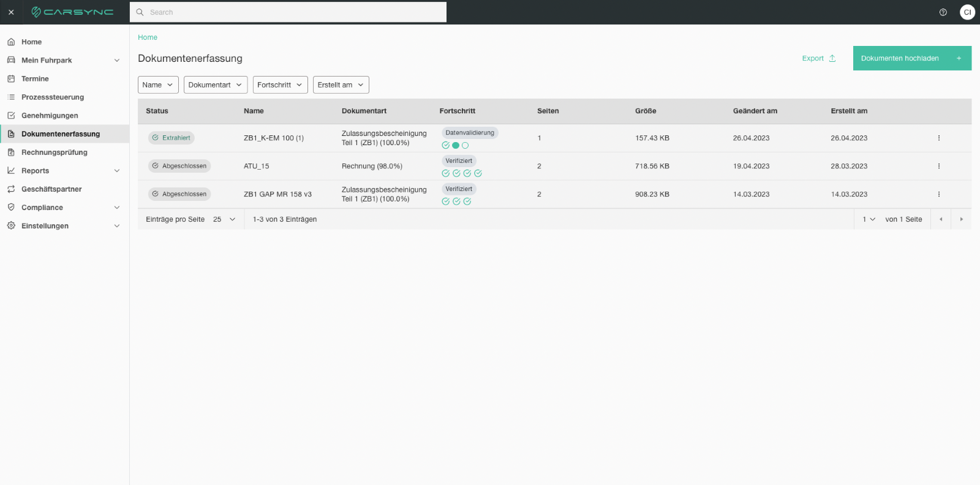
Task: Click the Einstellungen gear icon
Action: [x=11, y=226]
